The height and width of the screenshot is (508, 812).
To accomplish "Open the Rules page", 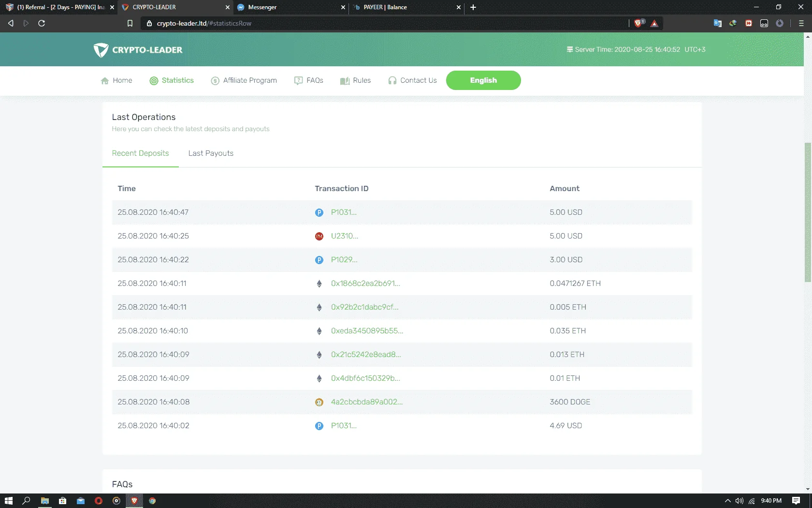I will click(355, 80).
